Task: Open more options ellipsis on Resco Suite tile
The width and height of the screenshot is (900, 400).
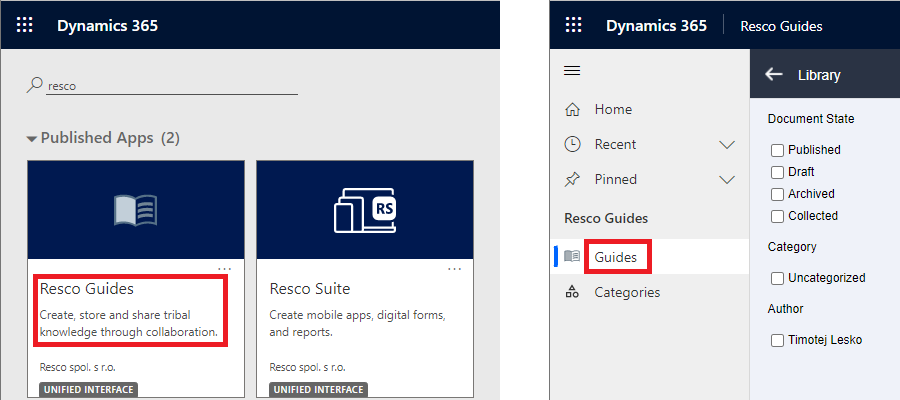Action: (x=455, y=269)
